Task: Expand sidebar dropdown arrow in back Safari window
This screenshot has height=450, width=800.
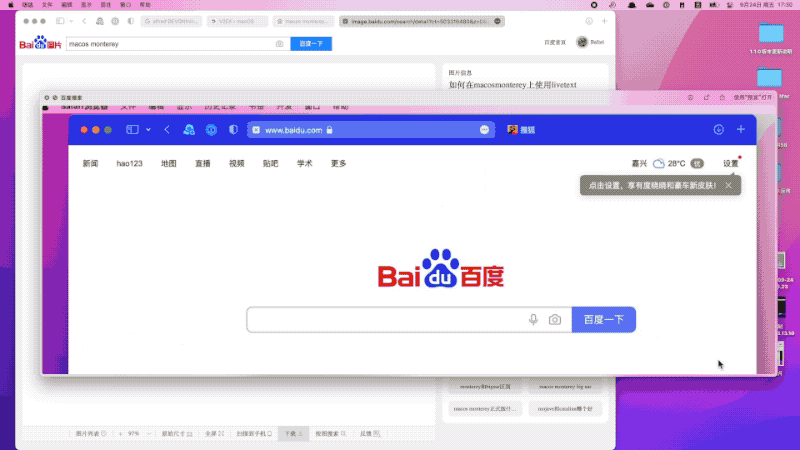Action: [x=71, y=21]
